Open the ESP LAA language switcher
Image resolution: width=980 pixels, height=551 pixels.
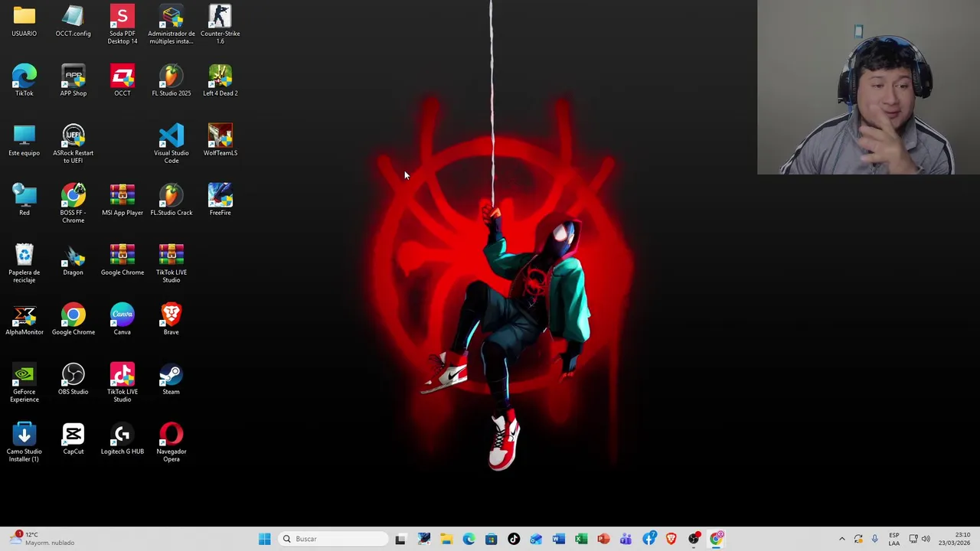click(x=894, y=539)
